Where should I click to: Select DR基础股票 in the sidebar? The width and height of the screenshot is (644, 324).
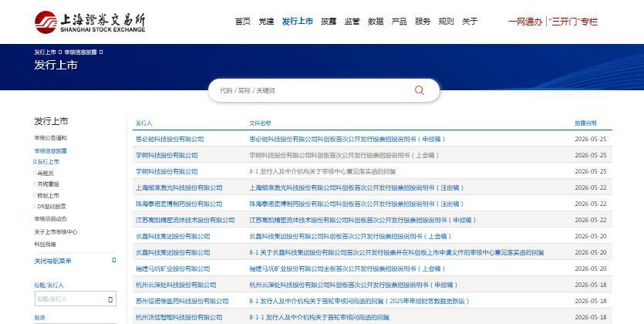pyautogui.click(x=52, y=207)
